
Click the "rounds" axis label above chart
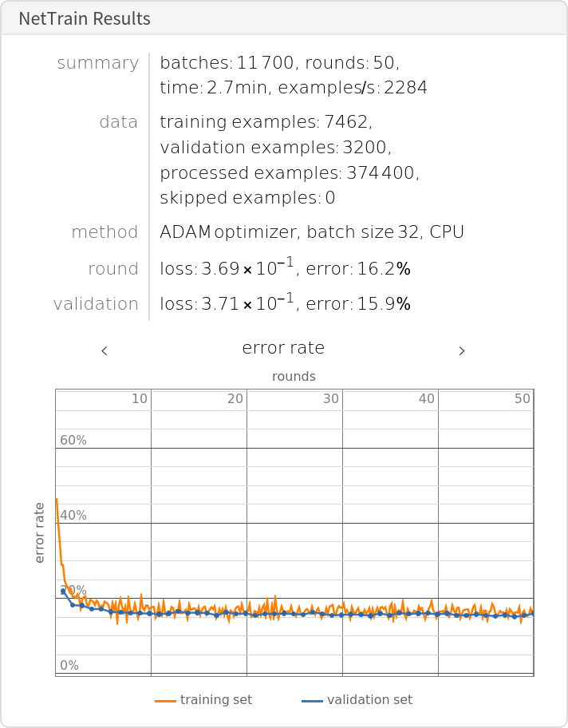(294, 376)
